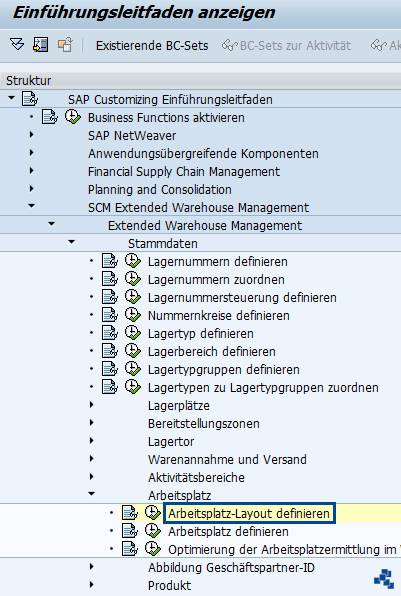Collapse the Extended Warehouse Management subnode
The height and width of the screenshot is (596, 401).
point(52,224)
